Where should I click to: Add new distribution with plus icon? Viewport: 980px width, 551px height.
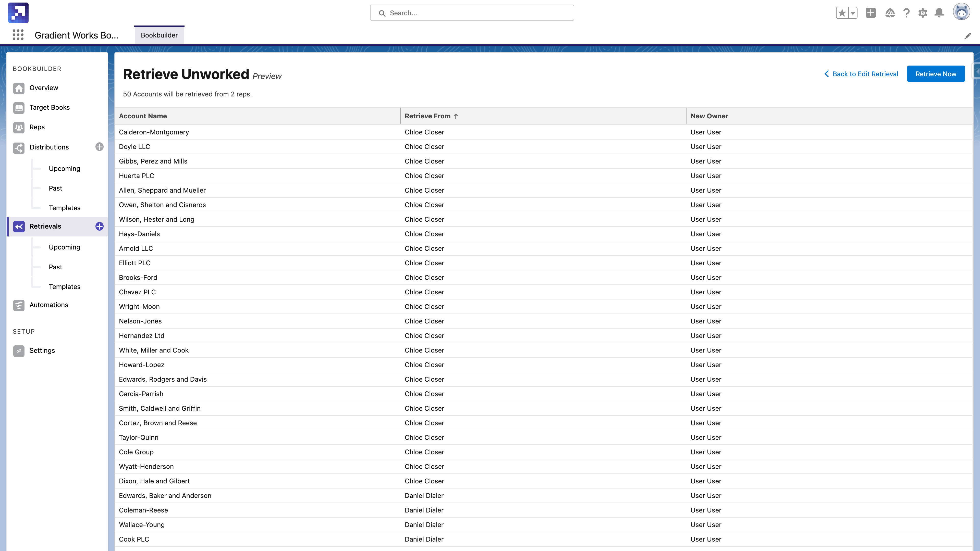coord(99,147)
